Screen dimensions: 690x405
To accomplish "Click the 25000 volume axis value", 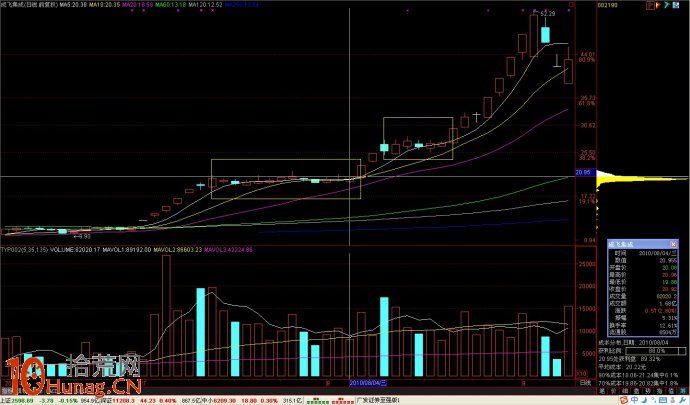I will click(588, 264).
